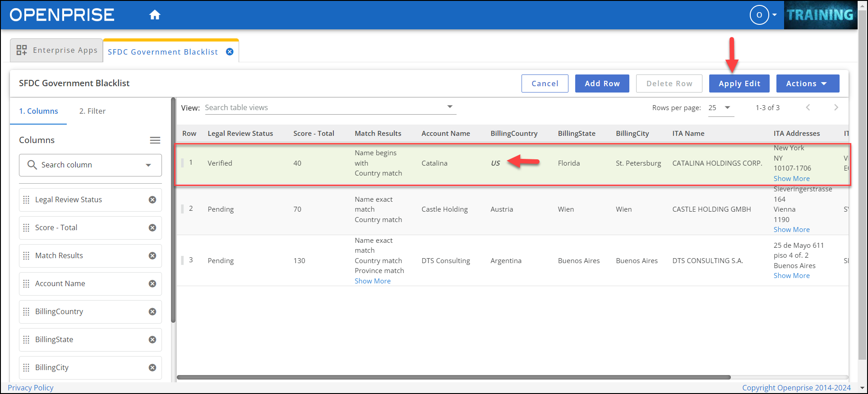Image resolution: width=868 pixels, height=394 pixels.
Task: Open the Enterprise Apps tab
Action: (57, 50)
